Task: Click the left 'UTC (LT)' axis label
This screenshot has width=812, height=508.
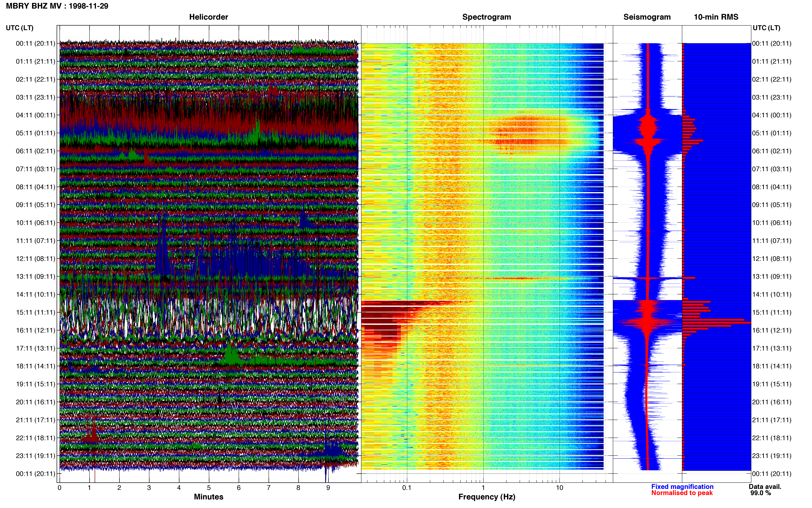Action: 19,28
